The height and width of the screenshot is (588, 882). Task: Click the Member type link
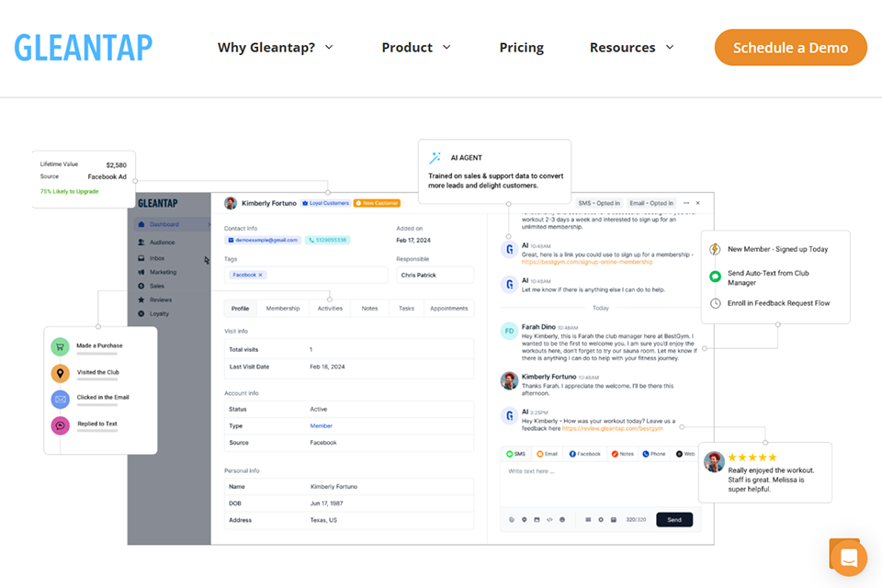pyautogui.click(x=322, y=426)
